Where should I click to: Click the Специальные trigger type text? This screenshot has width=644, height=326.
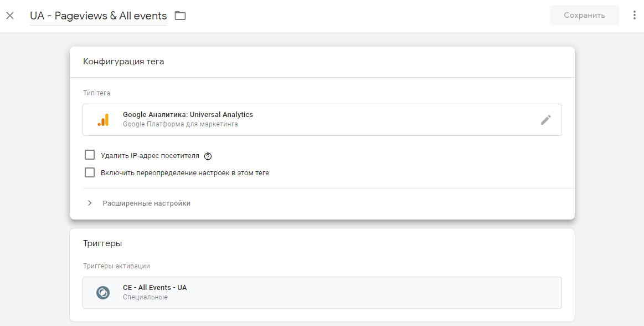click(145, 297)
